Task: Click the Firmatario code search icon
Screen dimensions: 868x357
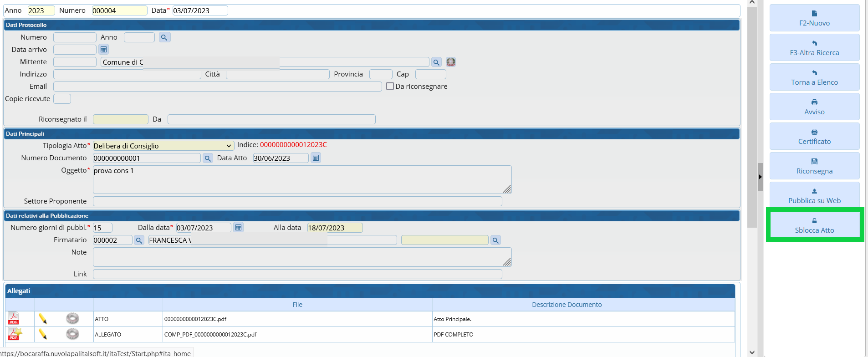Action: point(139,240)
